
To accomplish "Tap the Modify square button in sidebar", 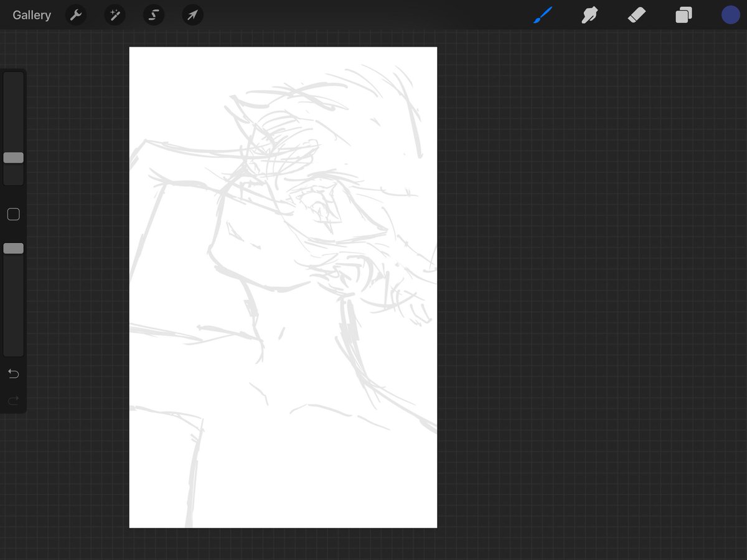I will pyautogui.click(x=13, y=215).
